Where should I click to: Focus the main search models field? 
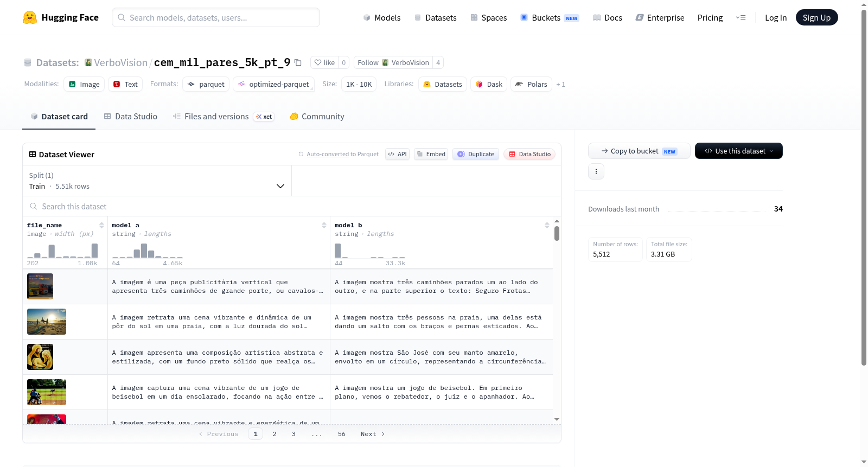216,17
